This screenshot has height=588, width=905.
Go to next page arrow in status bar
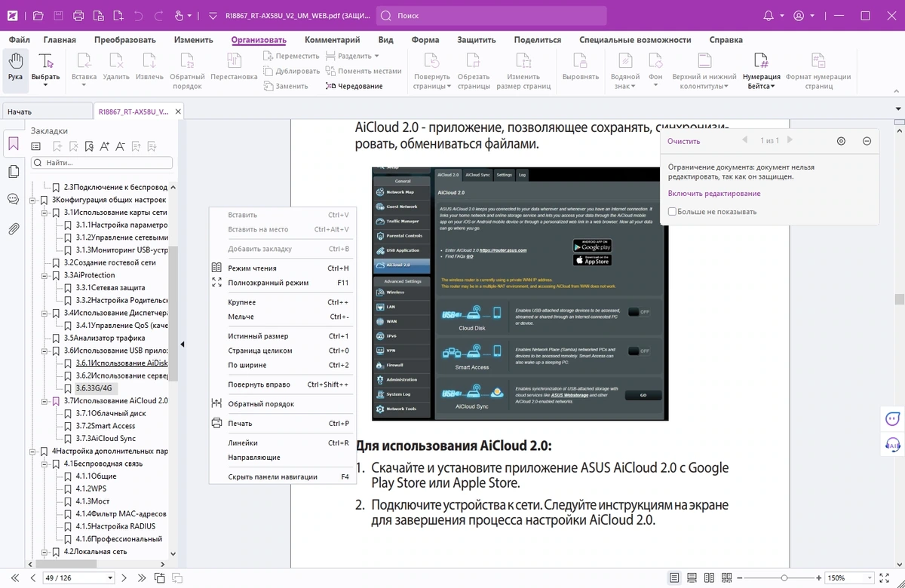pyautogui.click(x=124, y=578)
